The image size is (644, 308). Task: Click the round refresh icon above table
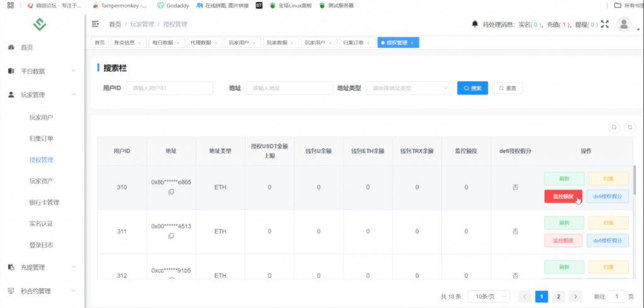tap(630, 127)
